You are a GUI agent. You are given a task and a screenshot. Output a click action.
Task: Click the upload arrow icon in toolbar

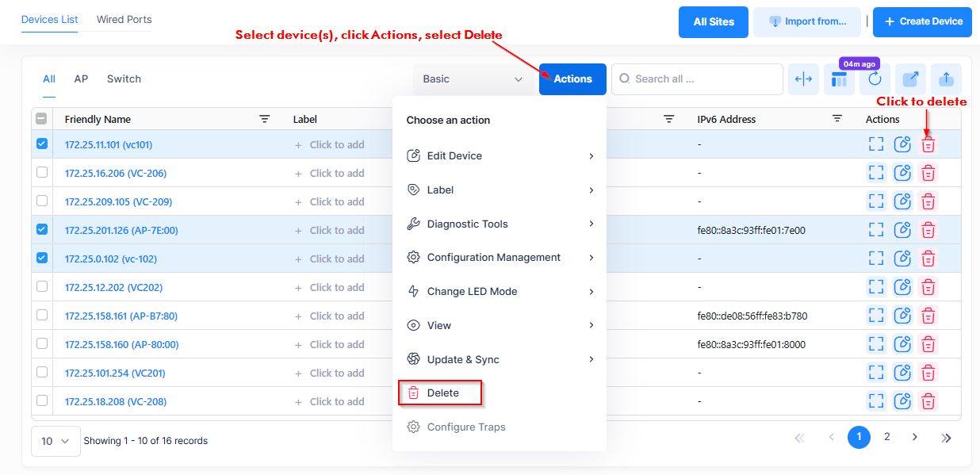click(x=946, y=79)
